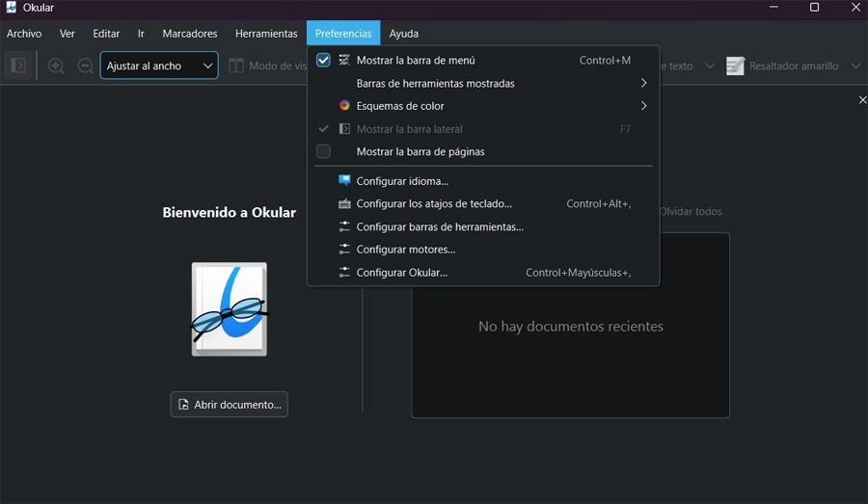This screenshot has width=868, height=504.
Task: Uncheck Mostrar la barra de menú checkbox
Action: click(x=323, y=61)
